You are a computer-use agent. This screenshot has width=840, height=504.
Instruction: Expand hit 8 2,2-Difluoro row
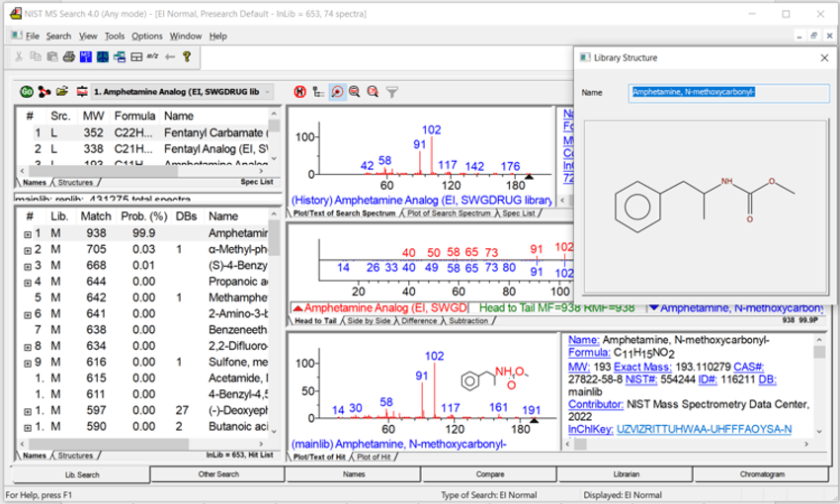(28, 347)
